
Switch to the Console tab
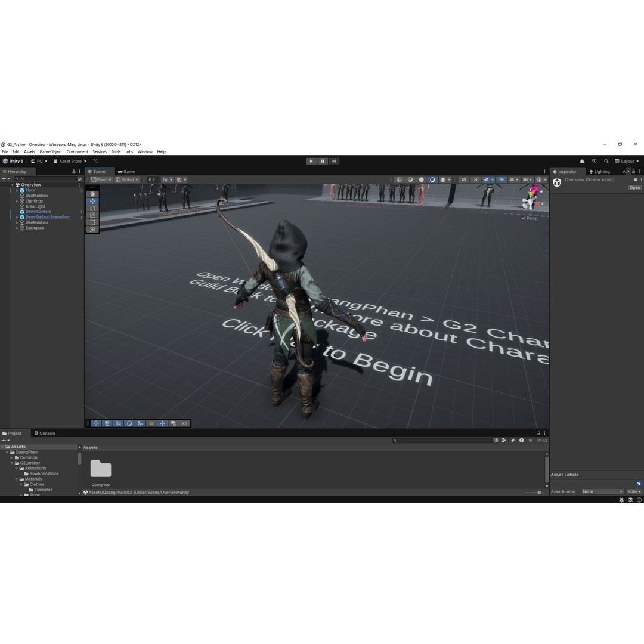[x=45, y=434]
